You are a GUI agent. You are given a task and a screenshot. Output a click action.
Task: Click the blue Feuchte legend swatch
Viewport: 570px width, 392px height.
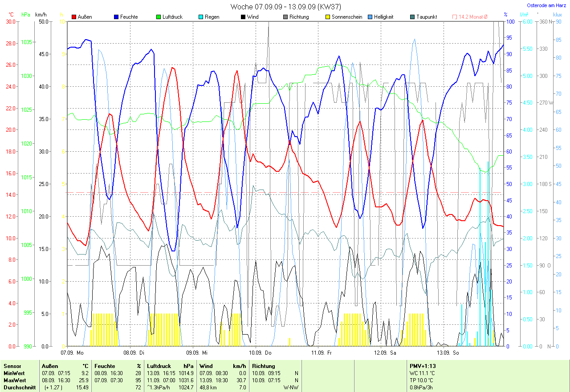[x=116, y=17]
